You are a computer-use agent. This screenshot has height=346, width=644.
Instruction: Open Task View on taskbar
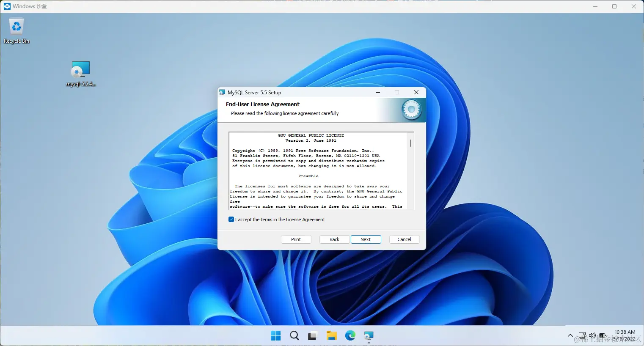point(313,336)
